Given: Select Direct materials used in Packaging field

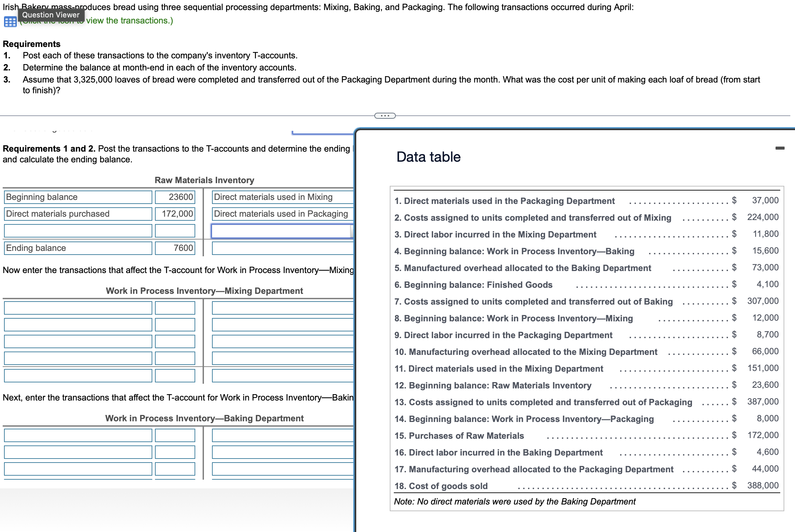Looking at the screenshot, I should [282, 214].
